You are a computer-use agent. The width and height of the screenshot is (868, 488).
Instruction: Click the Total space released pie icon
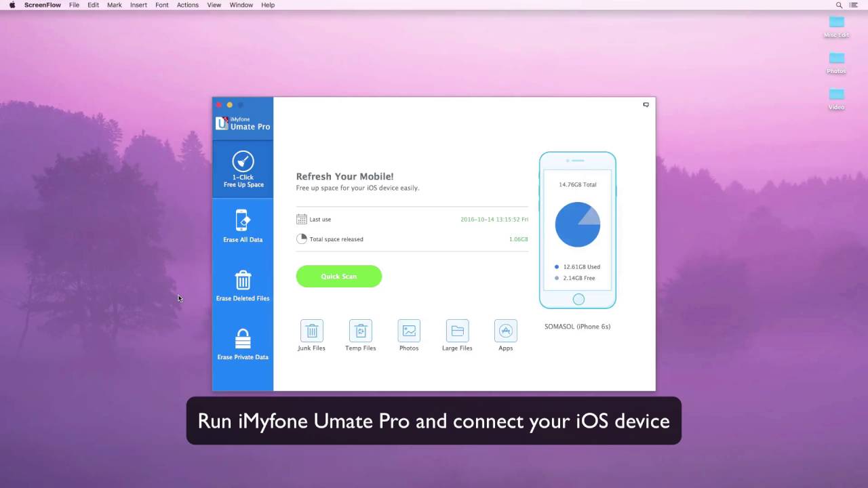click(x=302, y=239)
